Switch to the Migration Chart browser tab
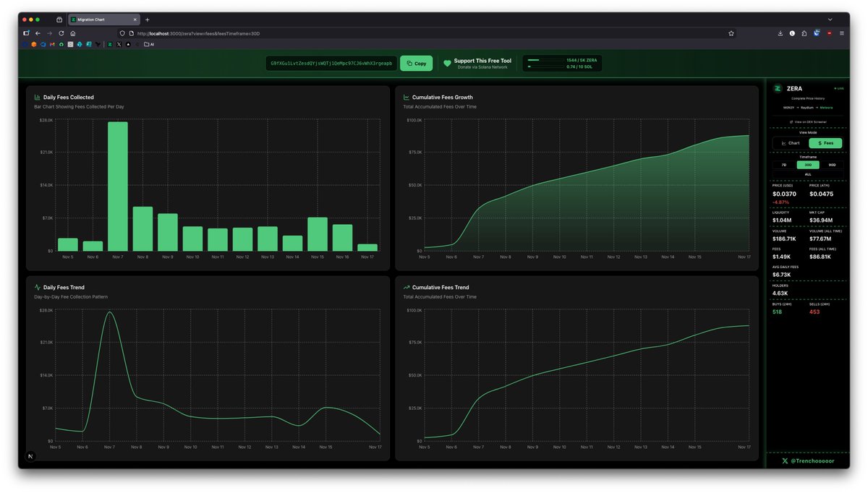Screen dimensions: 868x493 coord(101,20)
